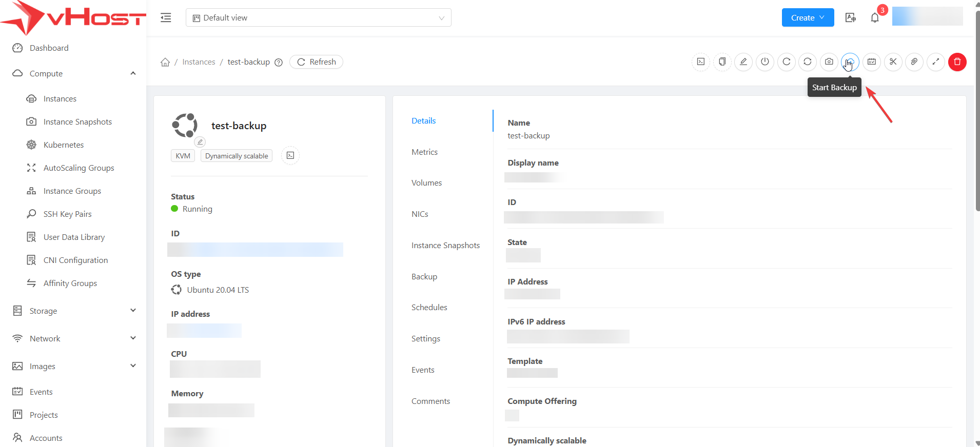
Task: Open Kubernetes in the sidebar
Action: pyautogui.click(x=64, y=145)
